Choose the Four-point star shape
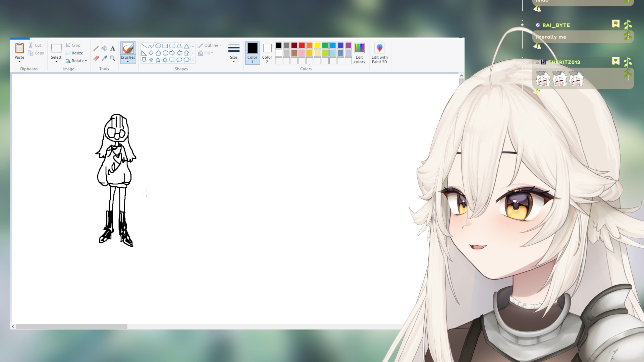644x362 pixels. point(151,60)
